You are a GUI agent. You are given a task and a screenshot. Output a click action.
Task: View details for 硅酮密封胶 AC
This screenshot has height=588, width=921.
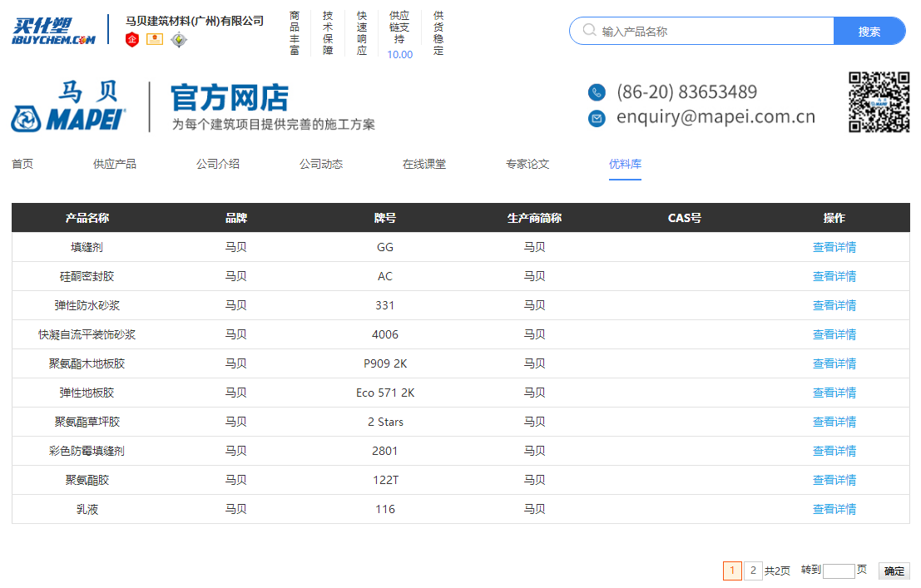tap(834, 276)
